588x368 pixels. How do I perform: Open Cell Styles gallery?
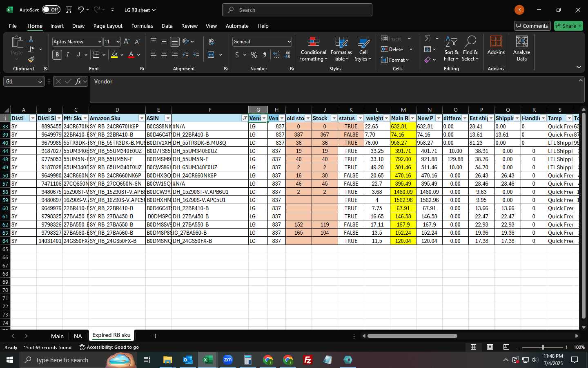pos(363,49)
